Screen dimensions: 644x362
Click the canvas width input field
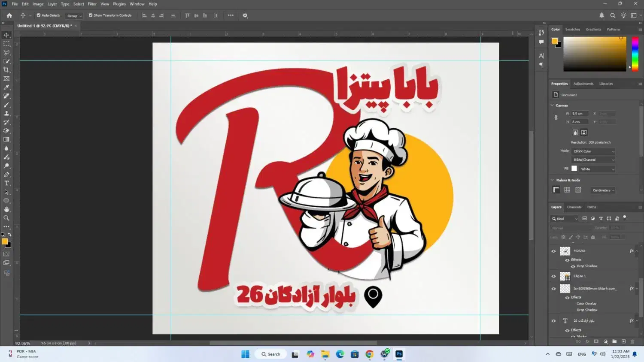tap(580, 114)
